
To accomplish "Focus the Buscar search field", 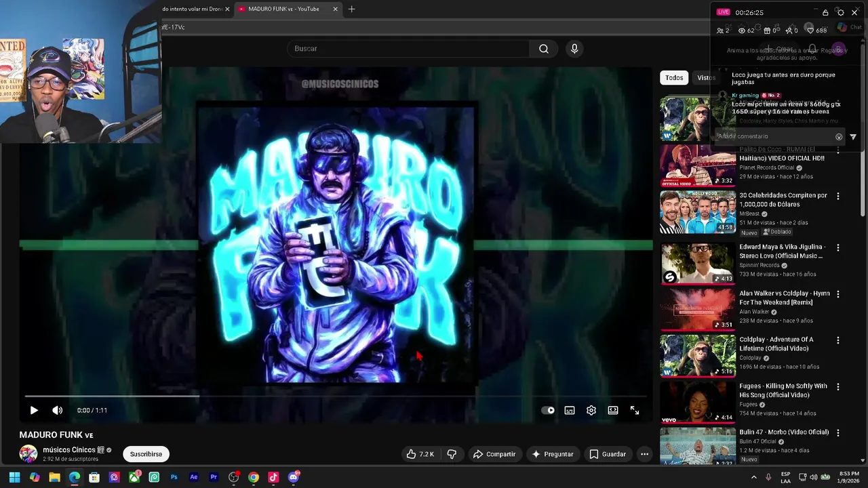I will click(x=409, y=49).
